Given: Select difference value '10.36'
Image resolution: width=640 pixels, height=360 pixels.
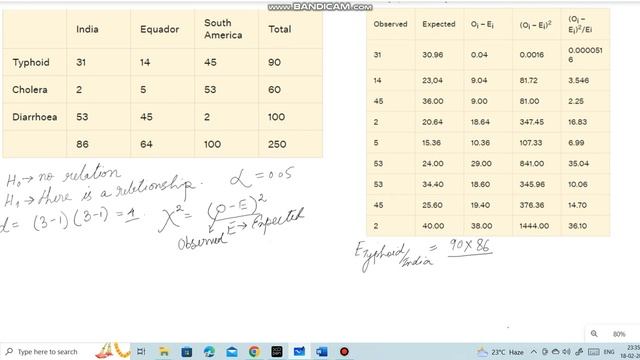Looking at the screenshot, I should [x=480, y=143].
